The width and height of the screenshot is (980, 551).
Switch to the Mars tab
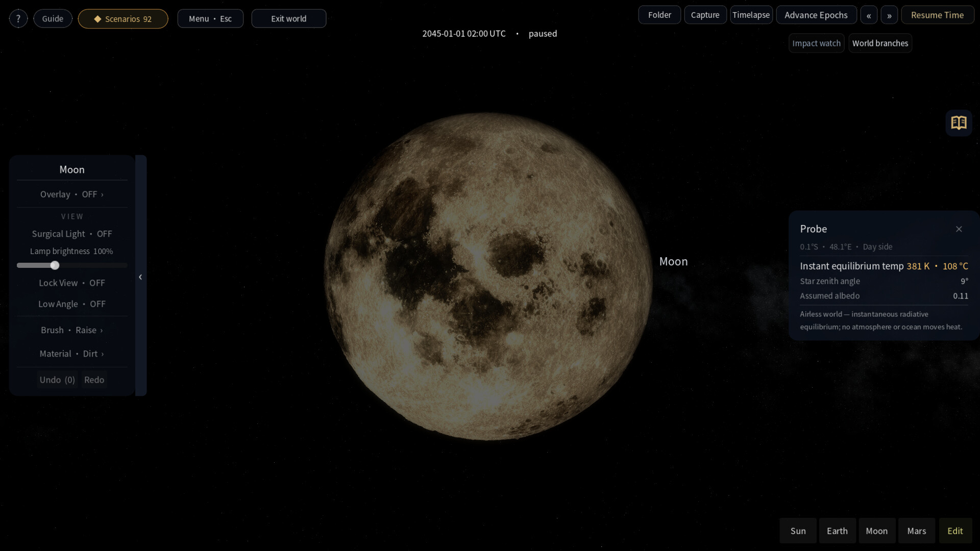[x=916, y=531]
